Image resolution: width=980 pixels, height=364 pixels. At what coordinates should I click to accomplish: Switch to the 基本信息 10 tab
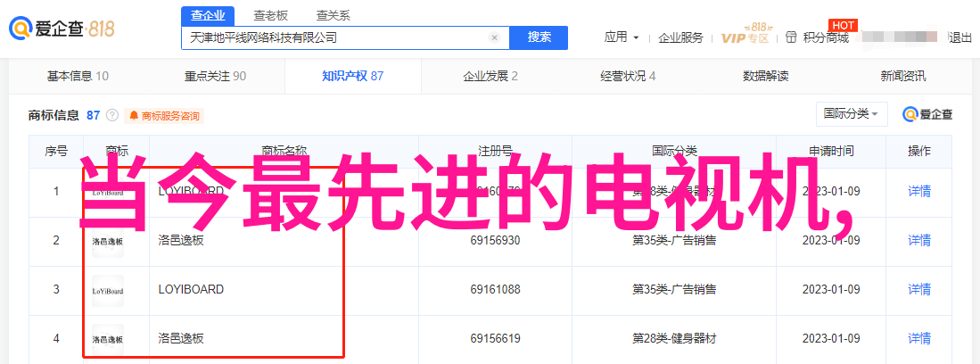point(78,77)
